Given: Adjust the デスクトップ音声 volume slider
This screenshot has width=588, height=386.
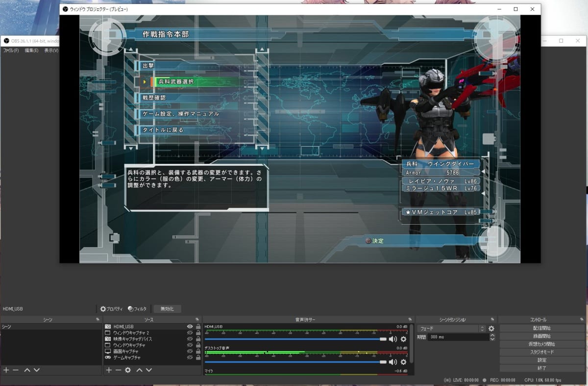Looking at the screenshot, I should [295, 362].
